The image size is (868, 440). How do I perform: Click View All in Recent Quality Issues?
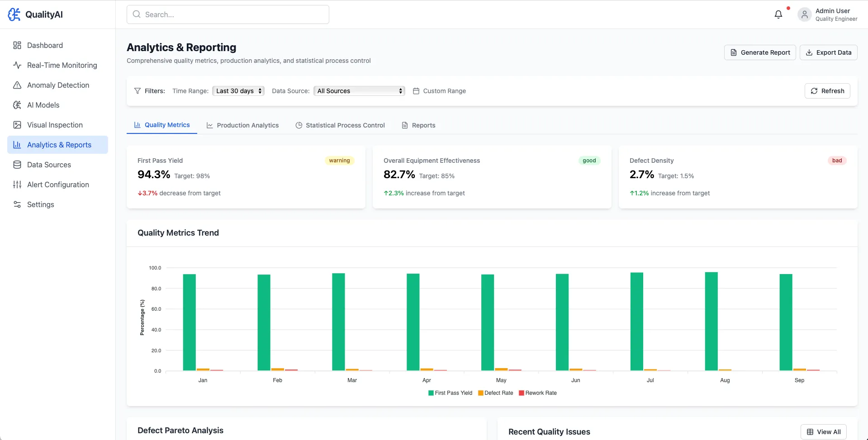pos(824,432)
